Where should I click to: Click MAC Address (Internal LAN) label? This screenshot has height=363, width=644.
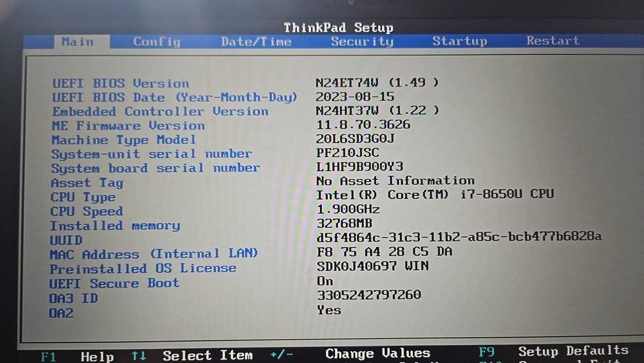coord(154,253)
